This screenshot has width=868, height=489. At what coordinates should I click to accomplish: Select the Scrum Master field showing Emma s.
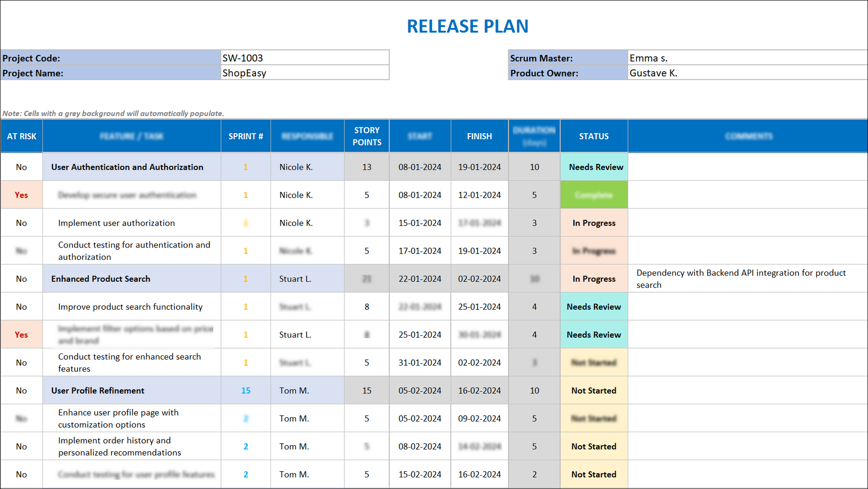pos(745,57)
